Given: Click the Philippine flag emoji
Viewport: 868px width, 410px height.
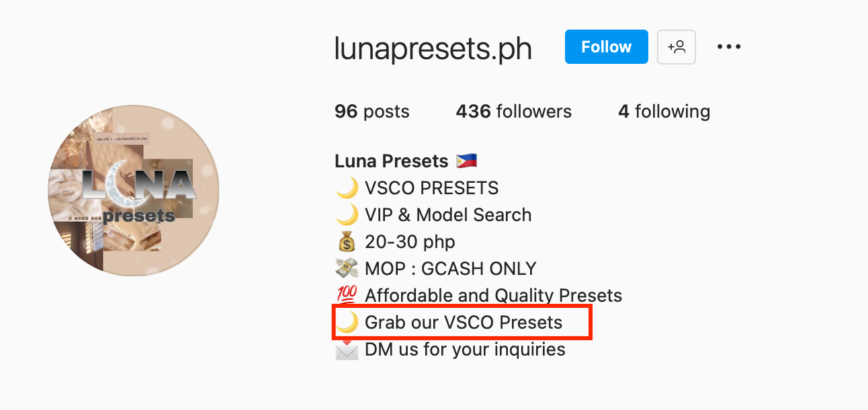Looking at the screenshot, I should click(x=466, y=161).
